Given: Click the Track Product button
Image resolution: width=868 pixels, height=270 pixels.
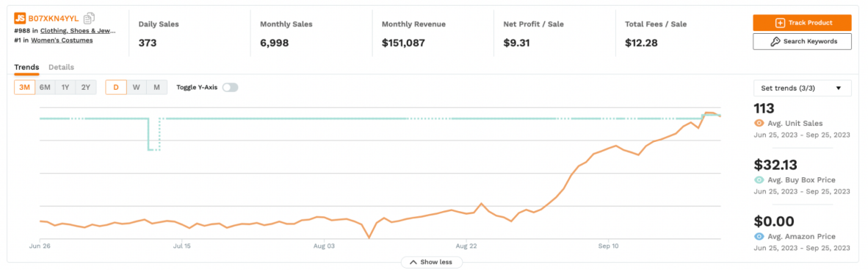Looking at the screenshot, I should click(802, 23).
